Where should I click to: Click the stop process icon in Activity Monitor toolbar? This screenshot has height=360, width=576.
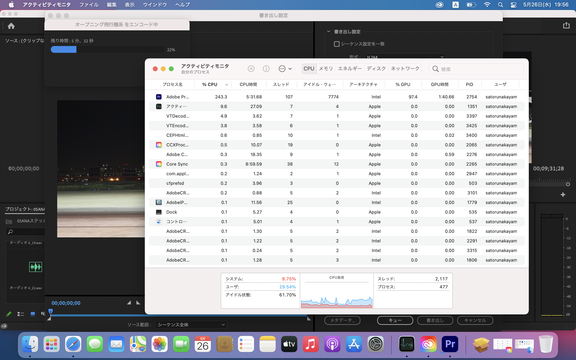pos(251,69)
